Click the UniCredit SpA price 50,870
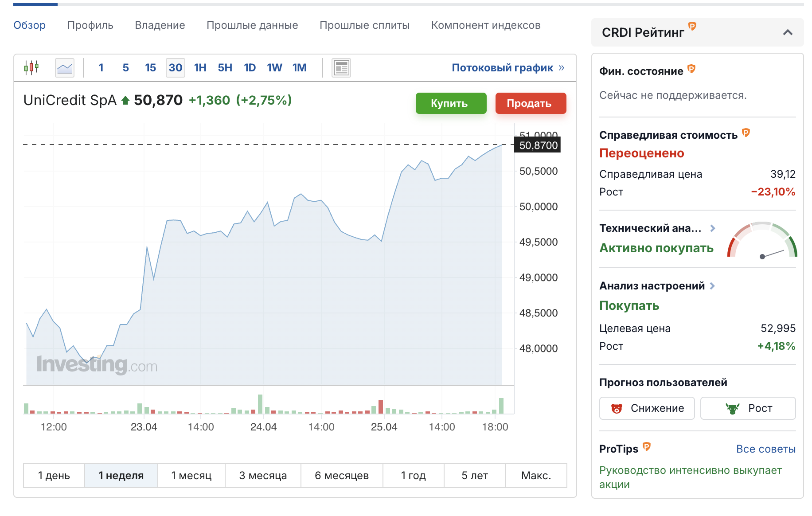Screen dimensions: 812x516 [x=158, y=100]
